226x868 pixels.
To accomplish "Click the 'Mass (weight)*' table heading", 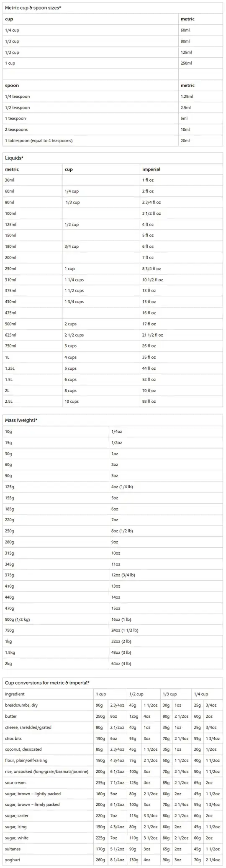I will pos(21,420).
